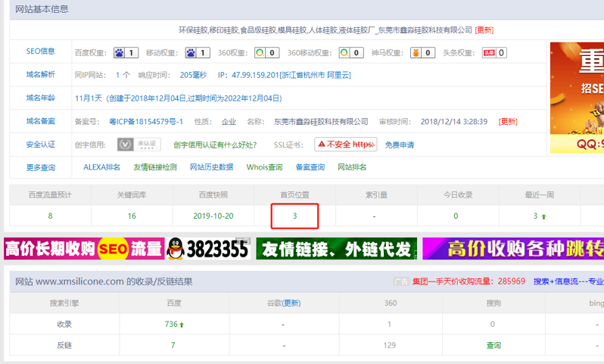Select the 更多查询 row label
Image resolution: width=604 pixels, height=364 pixels.
coord(40,167)
